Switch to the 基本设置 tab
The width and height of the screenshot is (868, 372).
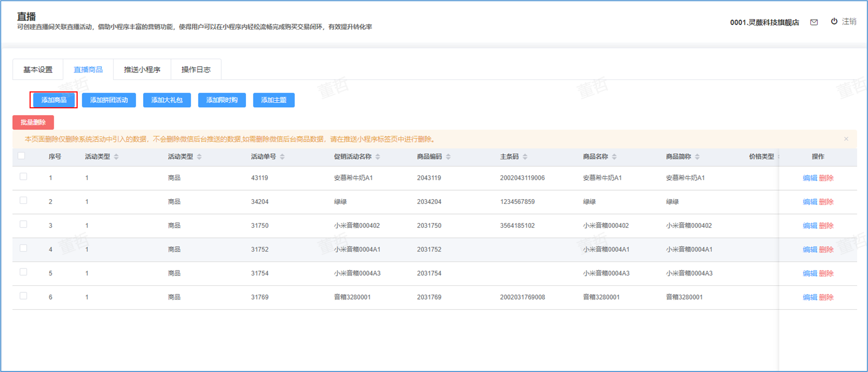(x=38, y=70)
